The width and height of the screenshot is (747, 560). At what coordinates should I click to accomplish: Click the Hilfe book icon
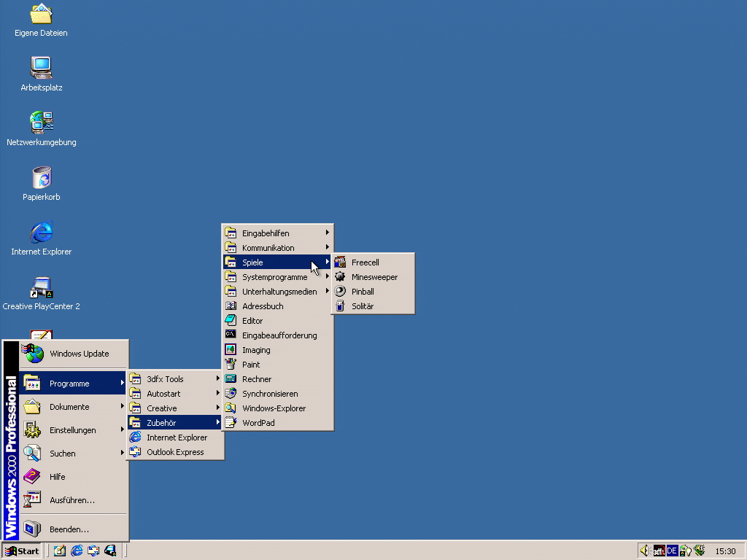coord(32,476)
